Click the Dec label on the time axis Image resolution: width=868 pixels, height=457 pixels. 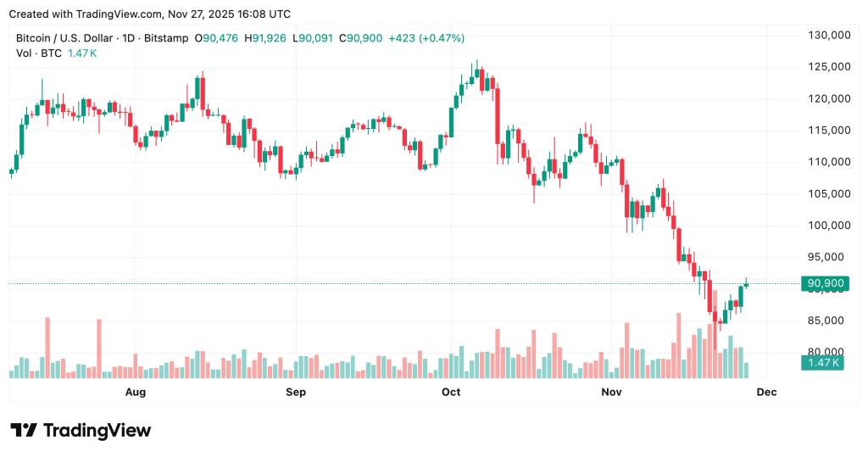[x=766, y=392]
